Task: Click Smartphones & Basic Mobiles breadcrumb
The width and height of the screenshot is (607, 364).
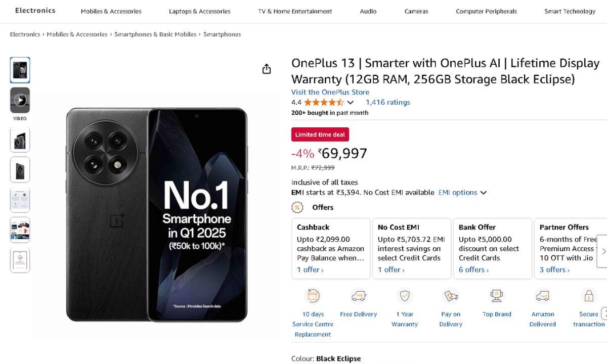Action: [x=155, y=34]
